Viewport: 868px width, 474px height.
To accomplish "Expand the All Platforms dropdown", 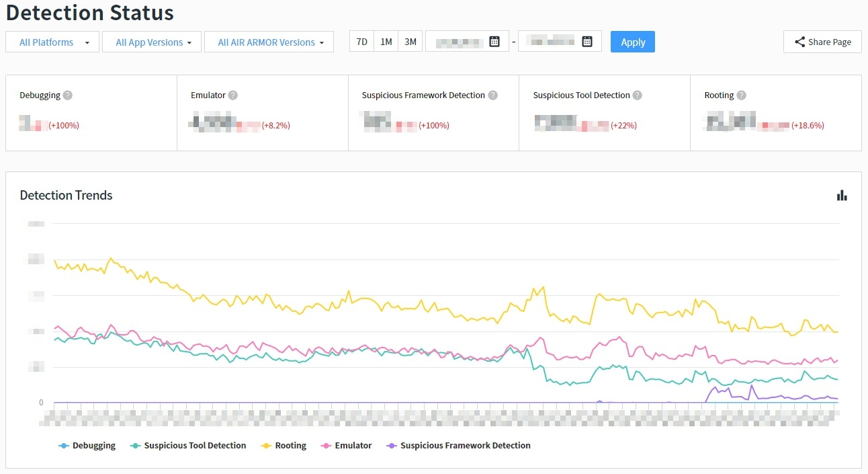I will coord(52,42).
